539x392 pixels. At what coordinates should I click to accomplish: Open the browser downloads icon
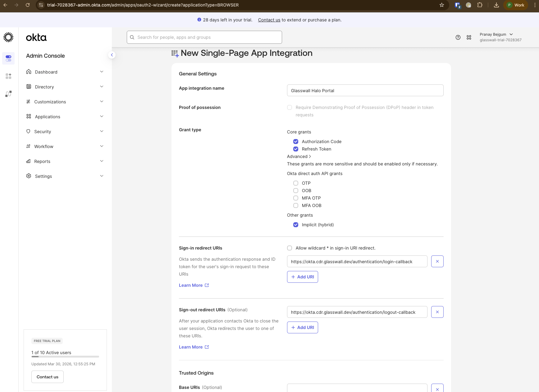pyautogui.click(x=496, y=5)
